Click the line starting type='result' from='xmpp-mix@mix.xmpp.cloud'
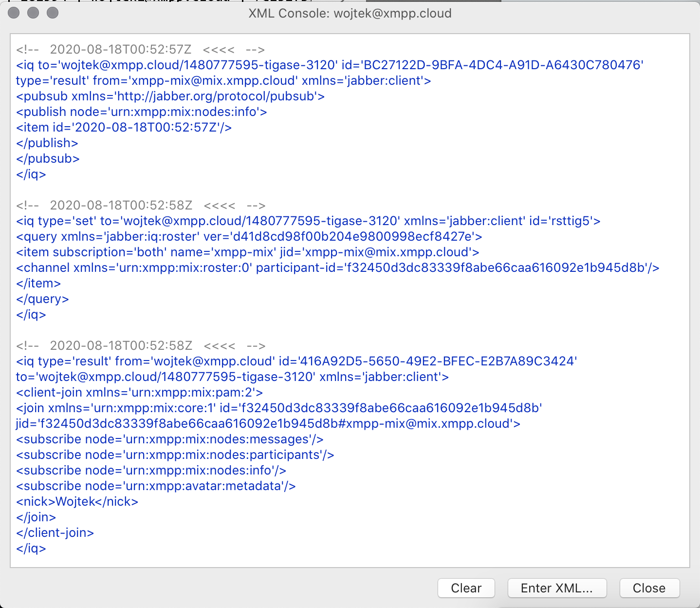Viewport: 700px width, 608px height. tap(223, 81)
